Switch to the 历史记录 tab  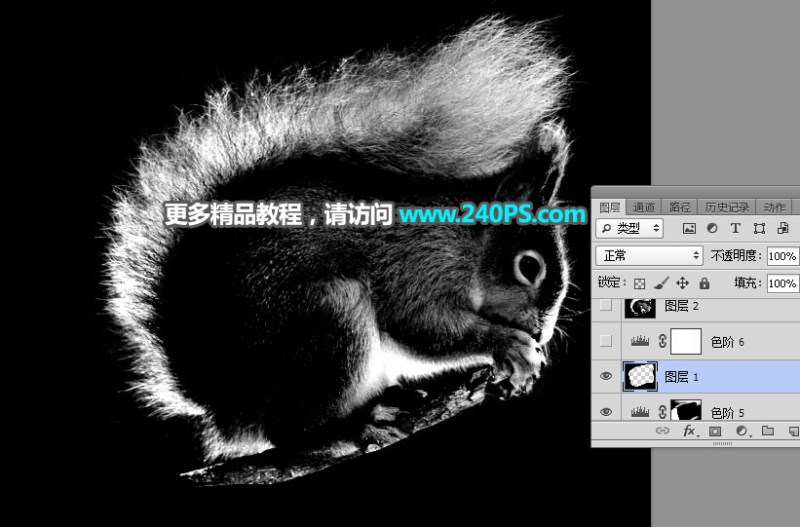point(727,207)
